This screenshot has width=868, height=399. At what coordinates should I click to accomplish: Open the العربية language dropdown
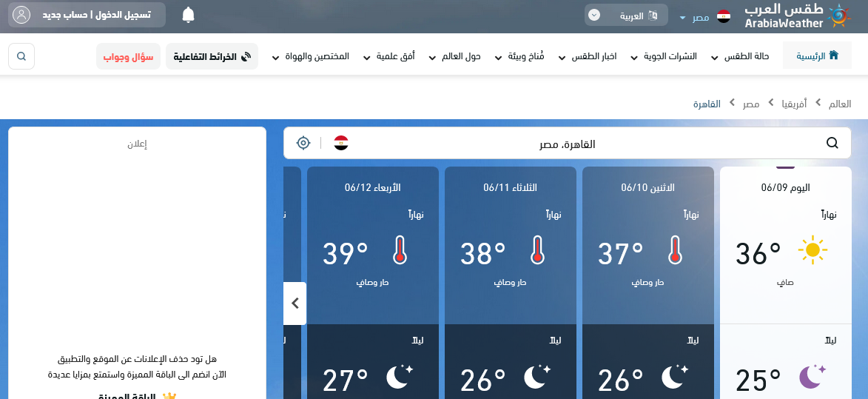[625, 16]
